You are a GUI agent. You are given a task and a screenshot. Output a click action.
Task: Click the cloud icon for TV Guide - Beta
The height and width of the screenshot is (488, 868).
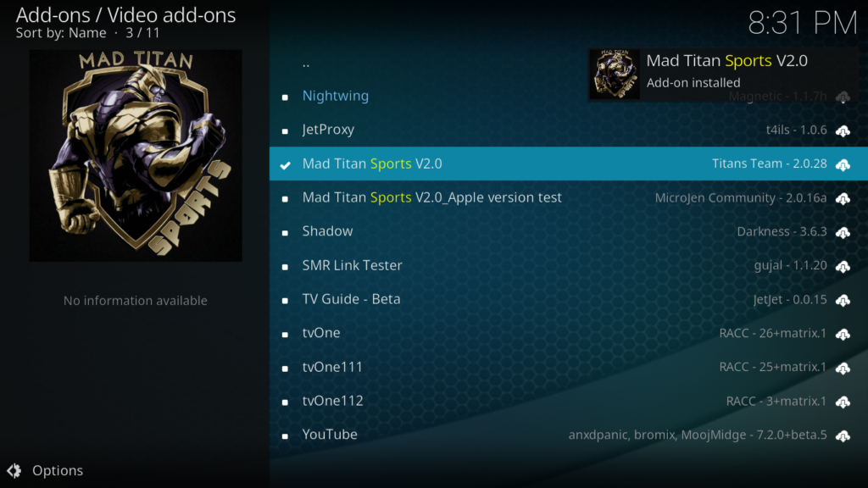tap(843, 300)
